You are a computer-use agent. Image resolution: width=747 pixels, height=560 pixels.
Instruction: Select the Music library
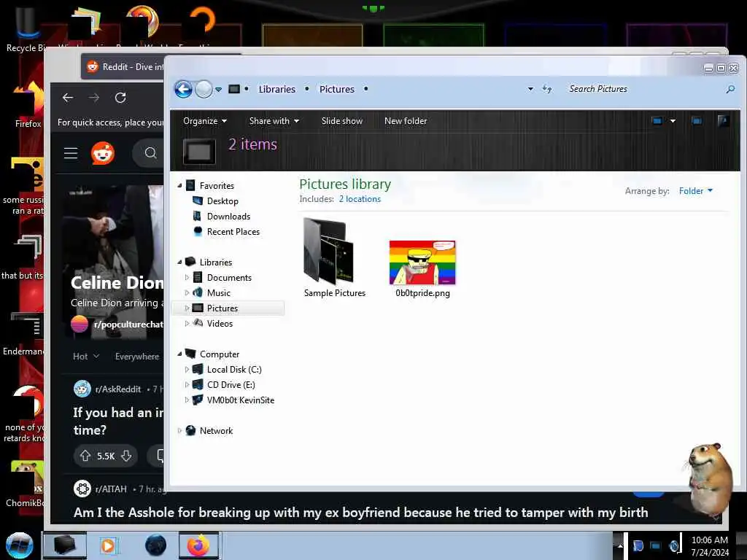click(x=218, y=293)
